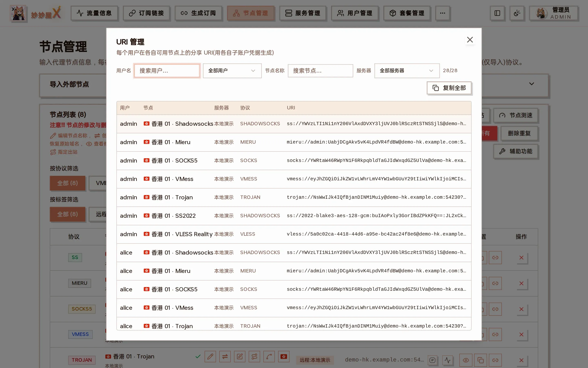This screenshot has height=368, width=588.
Task: Click the copy icon in TROJAN row
Action: (481, 360)
